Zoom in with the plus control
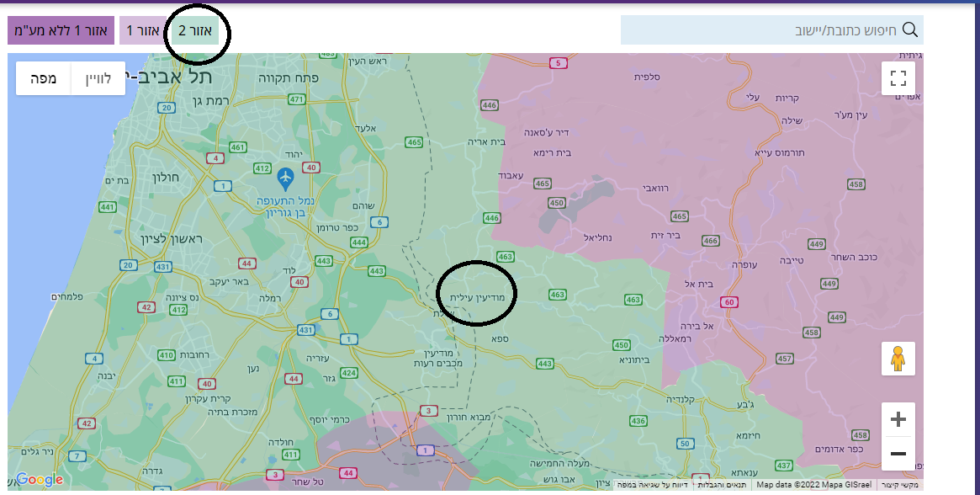 [x=898, y=418]
